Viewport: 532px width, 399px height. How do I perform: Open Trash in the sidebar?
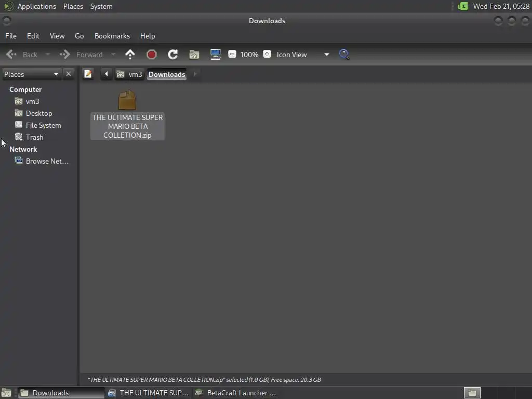pos(34,137)
